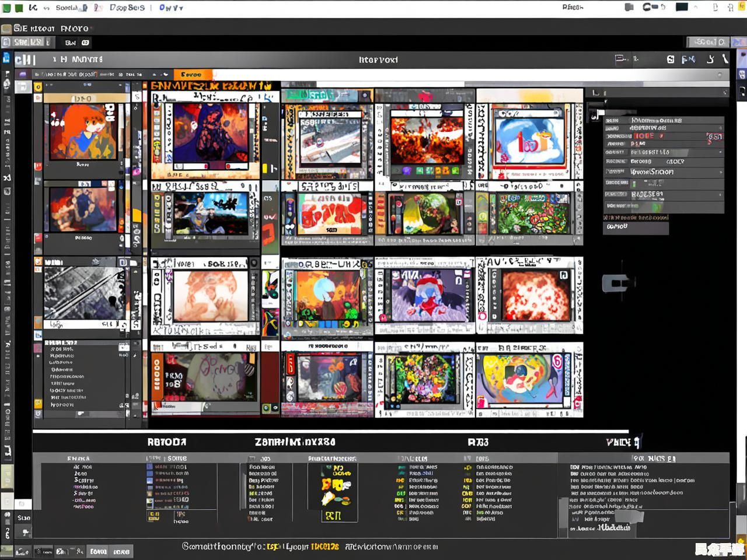Screen dimensions: 747x560
Task: Click the Eowol button in bottom bar
Action: coord(99,551)
